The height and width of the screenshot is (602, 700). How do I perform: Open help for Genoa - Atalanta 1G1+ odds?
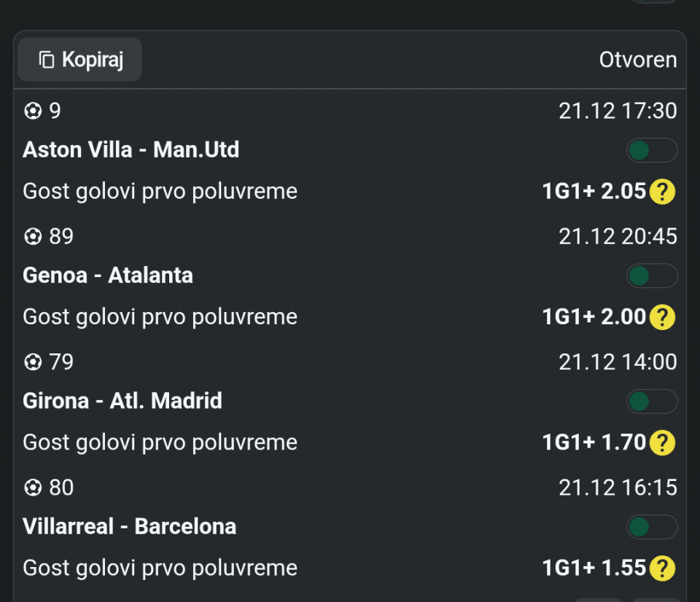[x=662, y=317]
